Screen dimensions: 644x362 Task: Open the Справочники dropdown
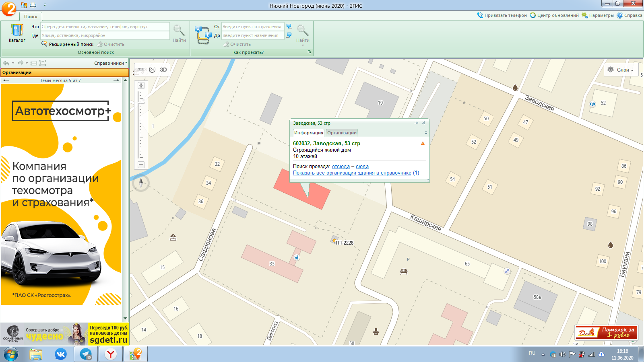111,63
